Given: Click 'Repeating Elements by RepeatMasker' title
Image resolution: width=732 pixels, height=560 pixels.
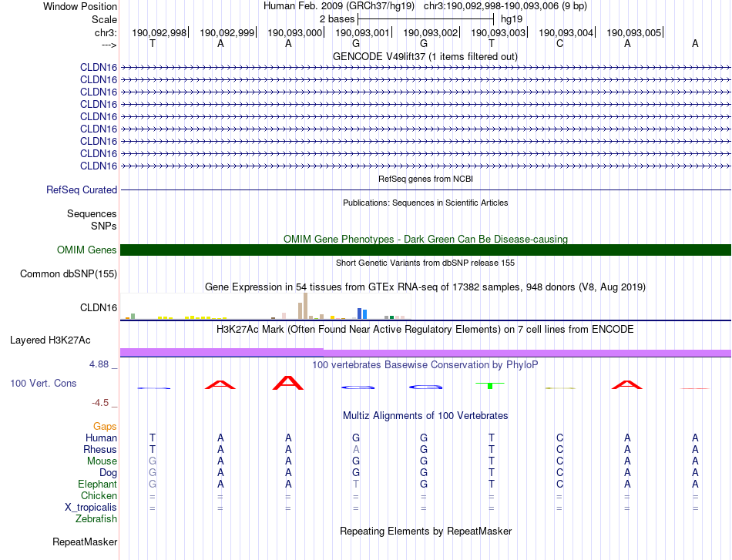Looking at the screenshot, I should 425,531.
